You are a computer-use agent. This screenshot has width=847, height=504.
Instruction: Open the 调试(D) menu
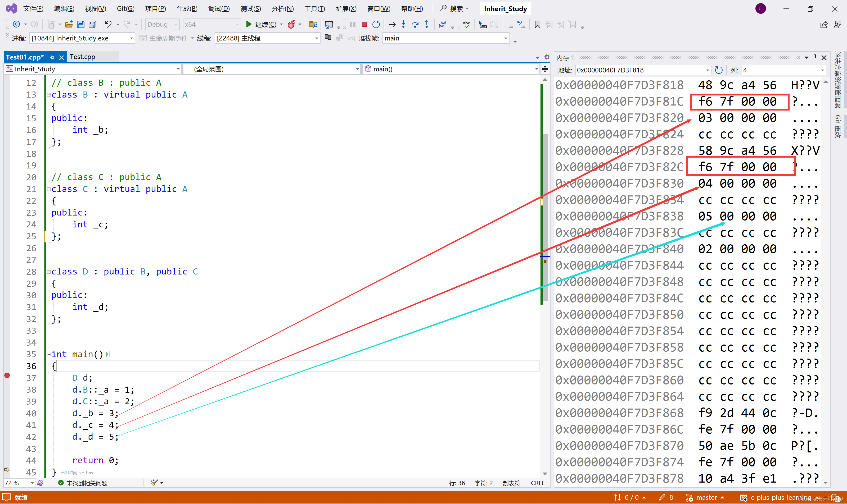point(219,8)
